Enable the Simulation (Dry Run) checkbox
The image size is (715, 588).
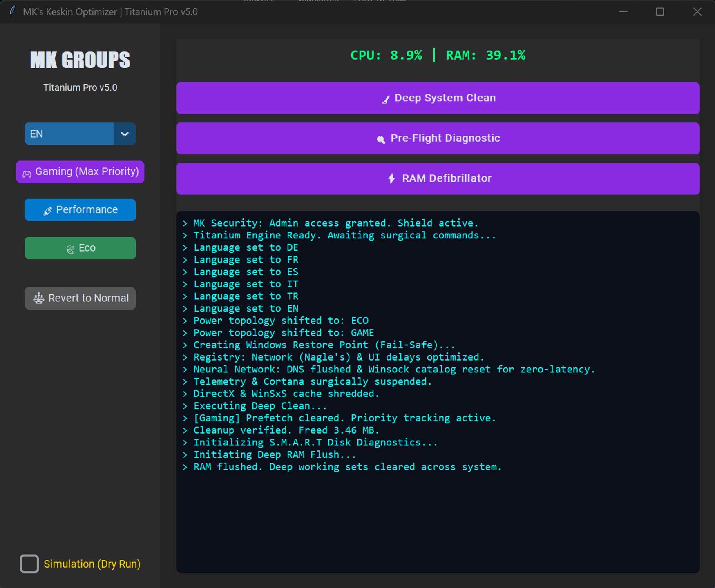click(29, 563)
